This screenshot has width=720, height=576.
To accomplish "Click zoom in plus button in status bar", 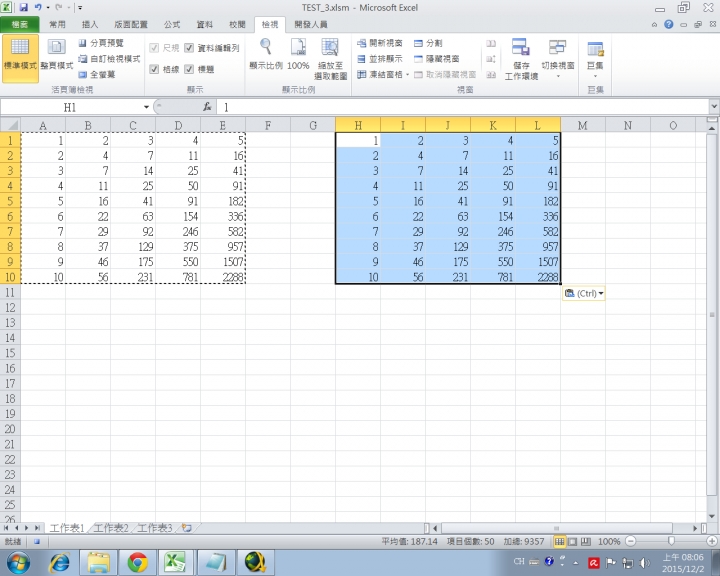I will (x=712, y=542).
